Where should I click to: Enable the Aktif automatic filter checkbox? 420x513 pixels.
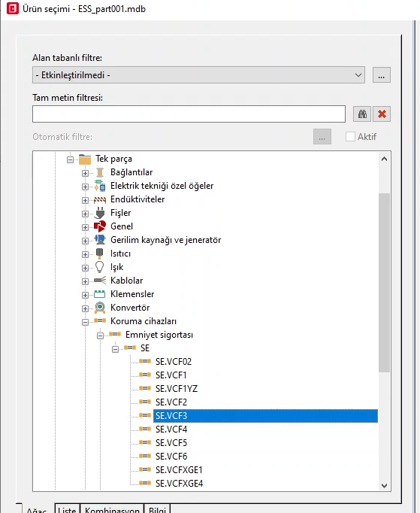pos(350,136)
